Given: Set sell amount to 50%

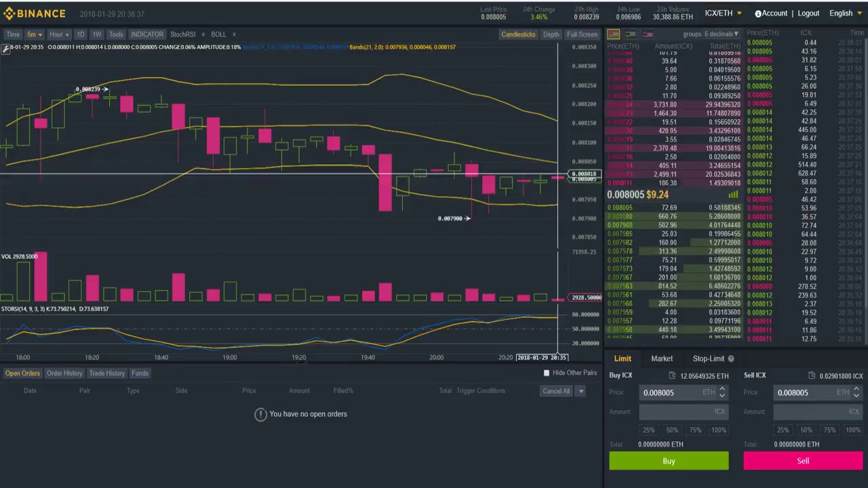Looking at the screenshot, I should point(806,430).
